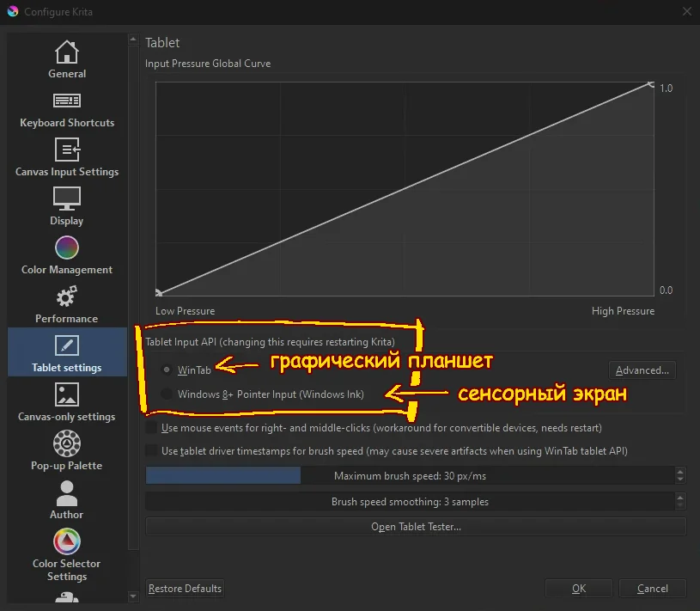Open the Pop-up Palette settings
The height and width of the screenshot is (611, 700).
(67, 451)
